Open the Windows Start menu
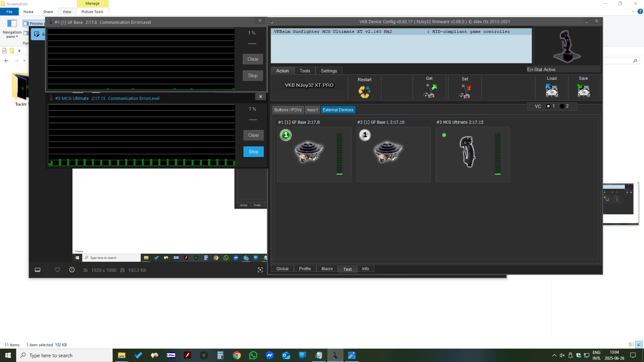This screenshot has width=644, height=362. click(8, 355)
